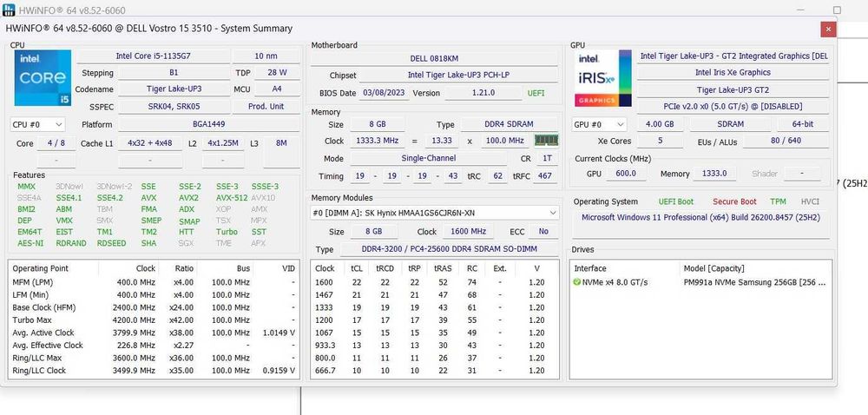Click the motherboard DELL 0818KM field
Viewport: 868px width, 415px height.
pos(434,58)
